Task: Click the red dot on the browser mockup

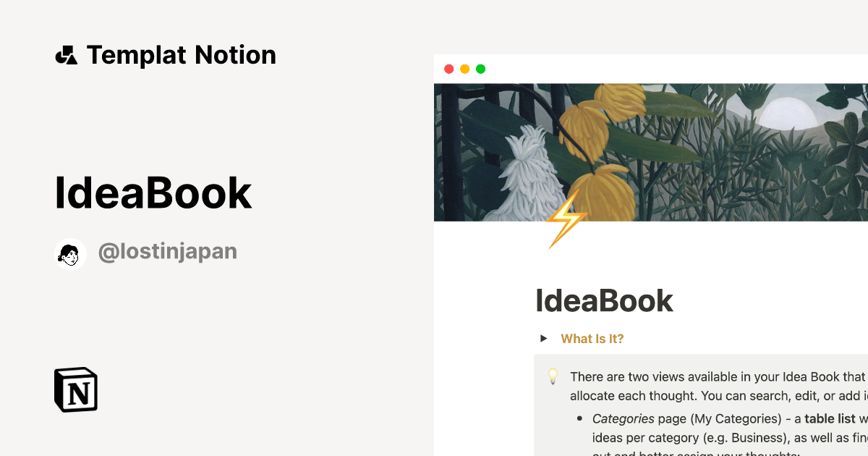Action: tap(449, 69)
